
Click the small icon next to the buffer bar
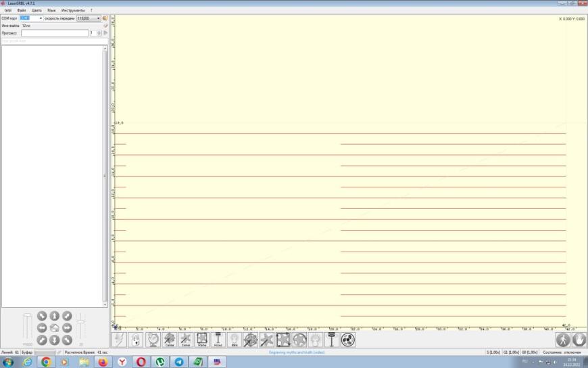pyautogui.click(x=59, y=352)
